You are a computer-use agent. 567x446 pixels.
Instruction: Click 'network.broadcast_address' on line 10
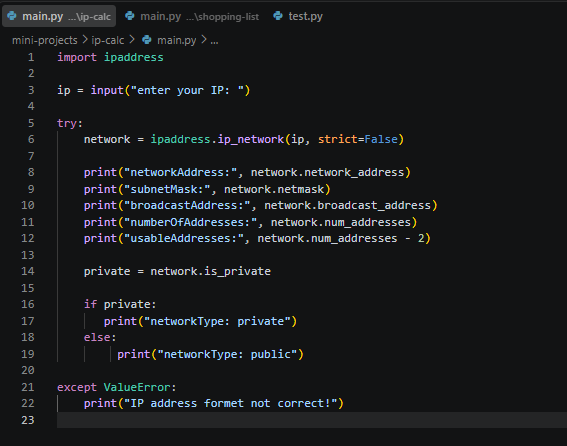(348, 205)
